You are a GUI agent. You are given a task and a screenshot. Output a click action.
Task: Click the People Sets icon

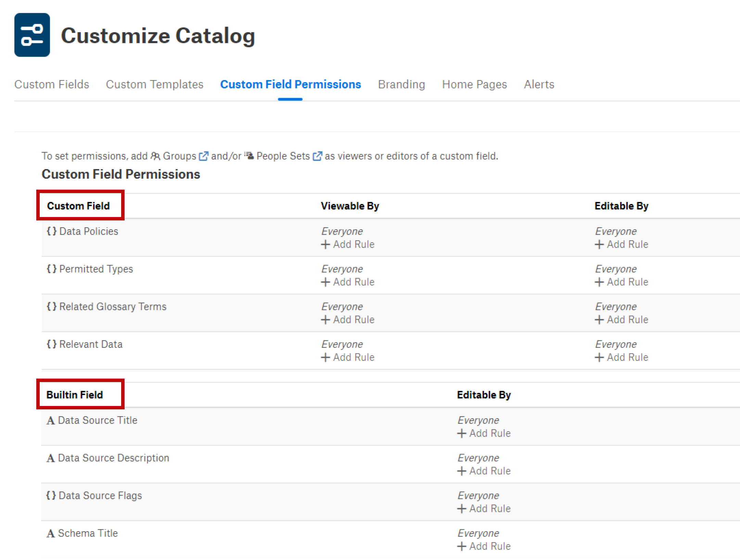[x=249, y=156]
